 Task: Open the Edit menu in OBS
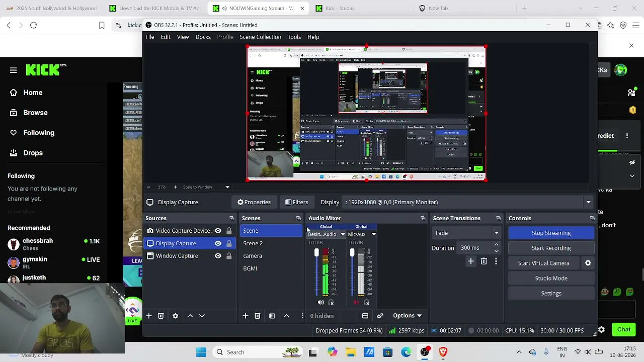166,37
